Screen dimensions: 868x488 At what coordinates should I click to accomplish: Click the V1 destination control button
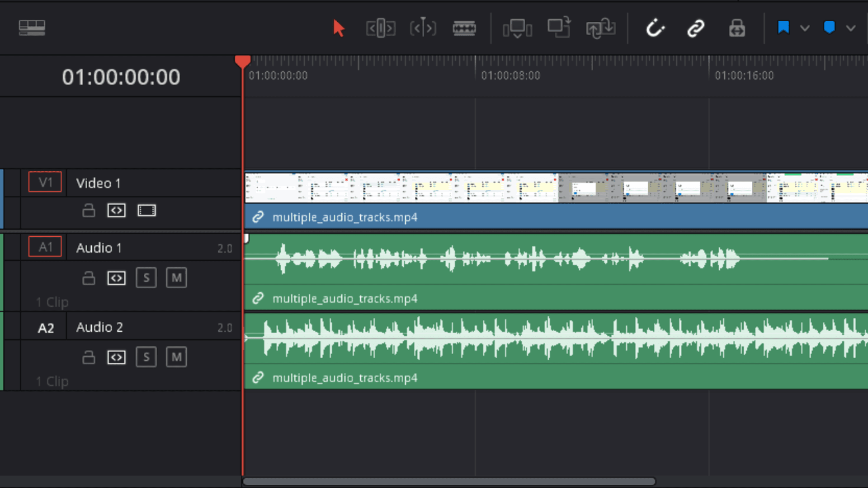tap(45, 182)
